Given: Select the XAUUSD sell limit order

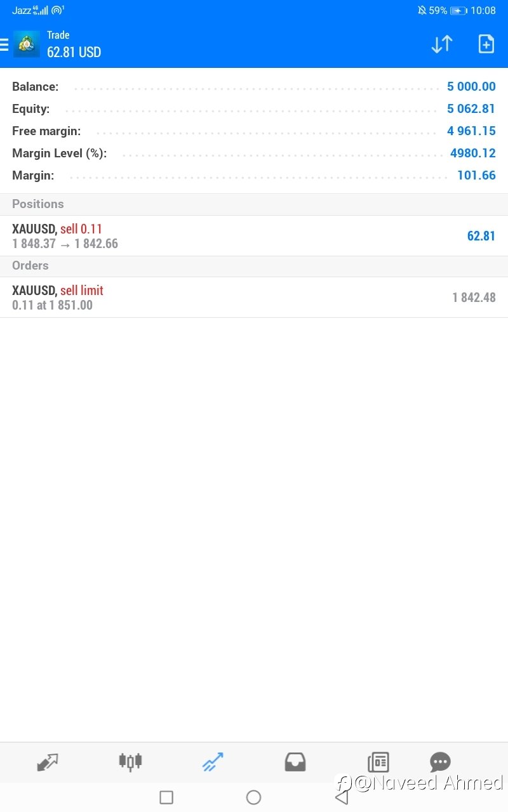Looking at the screenshot, I should tap(254, 298).
